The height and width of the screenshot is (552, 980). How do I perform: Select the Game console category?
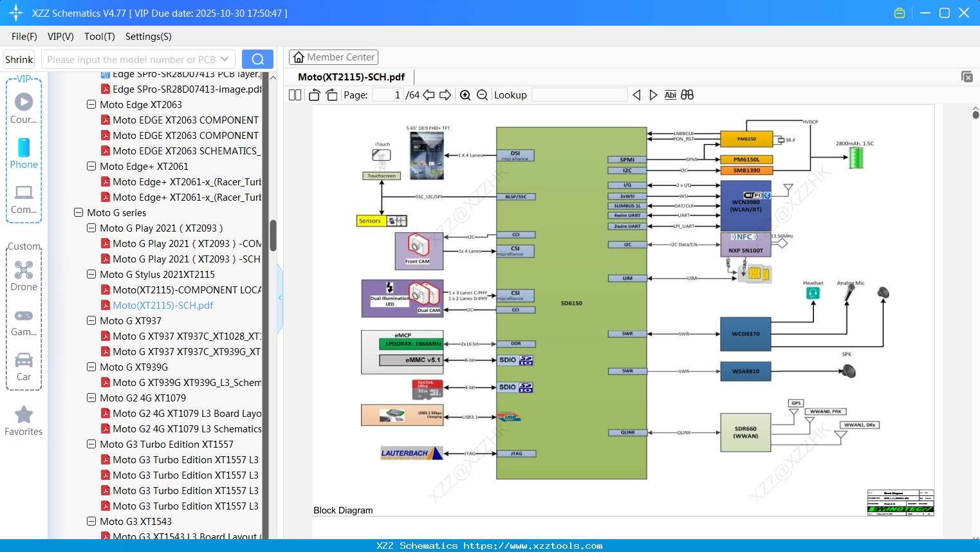coord(24,322)
